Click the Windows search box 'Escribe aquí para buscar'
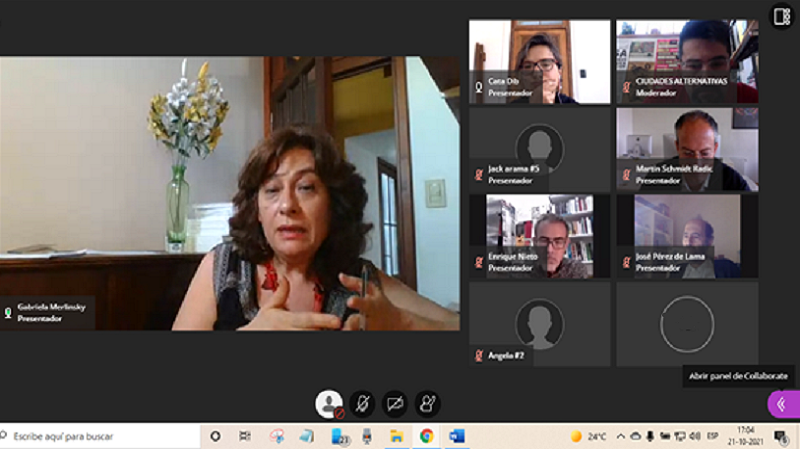Viewport: 800px width, 449px height. pos(100,436)
